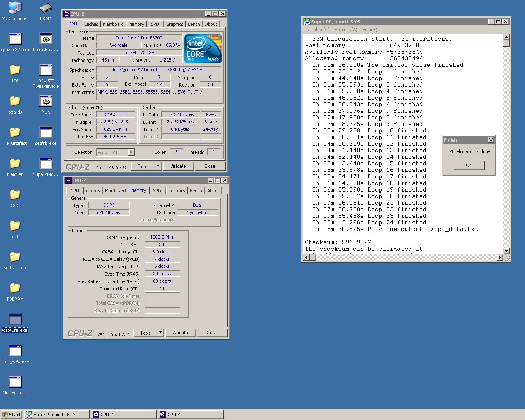Click OK in the Finish dialog

(x=469, y=165)
